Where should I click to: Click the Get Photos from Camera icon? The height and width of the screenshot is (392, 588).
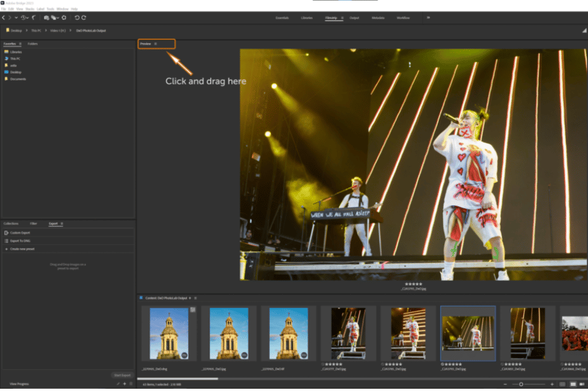click(x=47, y=18)
